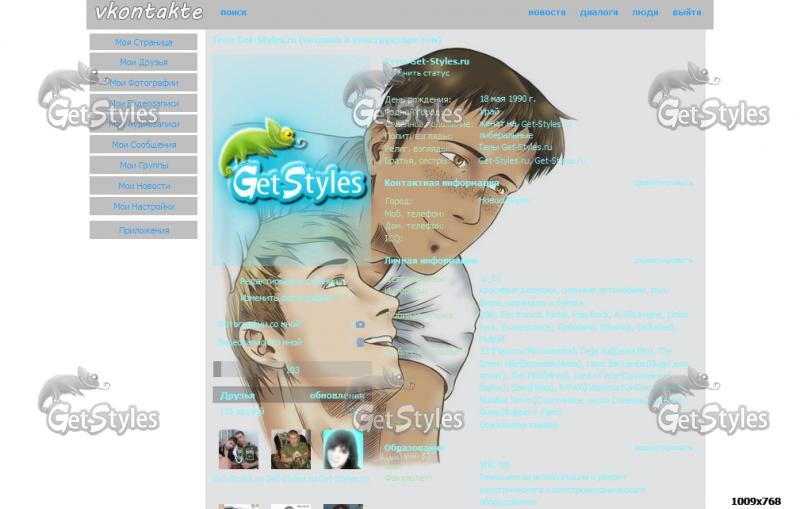Open first friend's avatar thumbnail
The image size is (800, 509).
(x=238, y=450)
